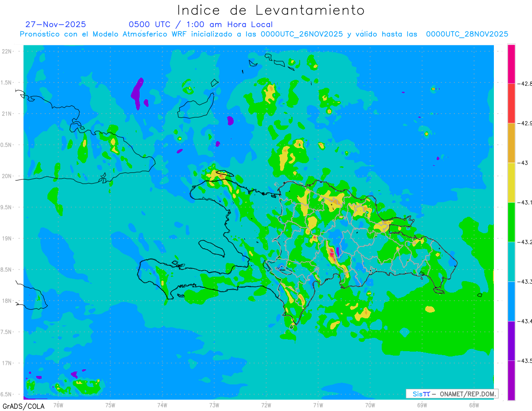Click latitude label '22N'
The height and width of the screenshot is (411, 532).
7,51
